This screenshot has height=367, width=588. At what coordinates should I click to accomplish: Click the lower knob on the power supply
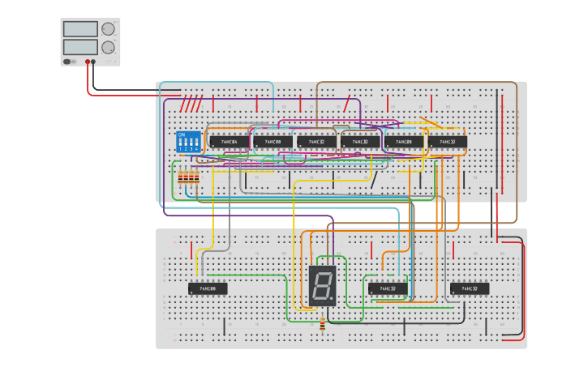coord(108,47)
